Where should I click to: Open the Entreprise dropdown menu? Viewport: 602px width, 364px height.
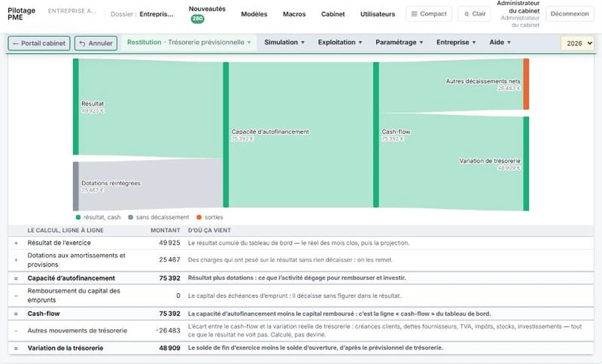coord(456,42)
